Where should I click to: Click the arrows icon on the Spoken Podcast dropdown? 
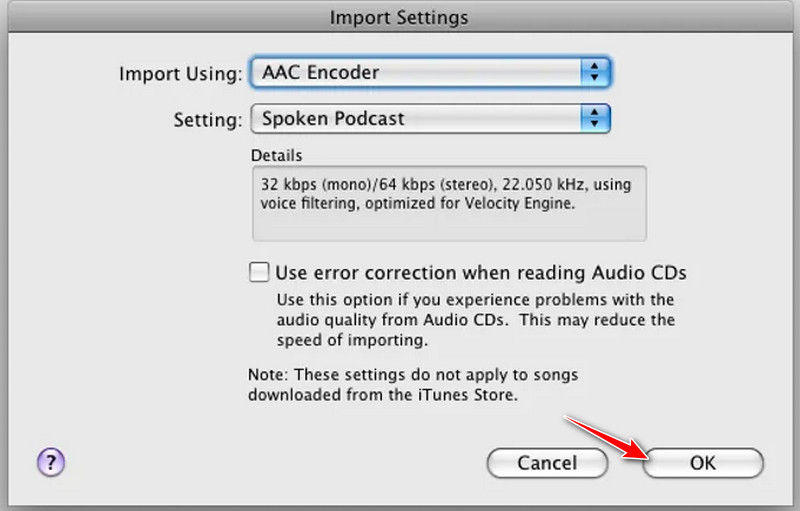pyautogui.click(x=595, y=118)
